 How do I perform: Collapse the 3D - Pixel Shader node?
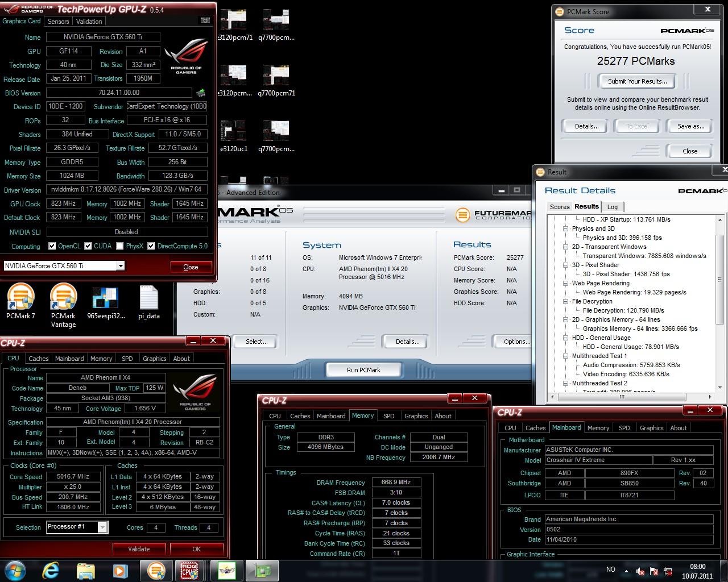tap(566, 265)
